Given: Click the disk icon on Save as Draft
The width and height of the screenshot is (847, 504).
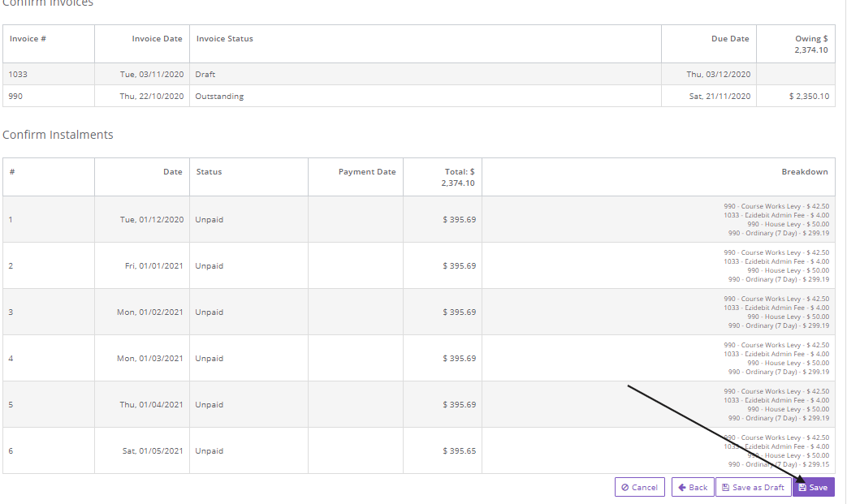Looking at the screenshot, I should click(725, 487).
